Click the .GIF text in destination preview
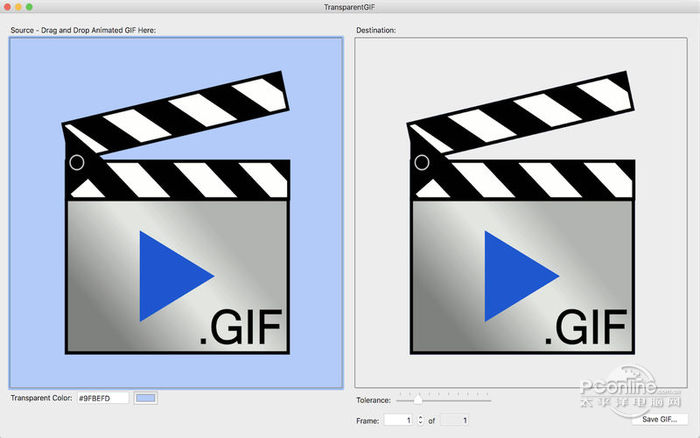 coord(586,326)
